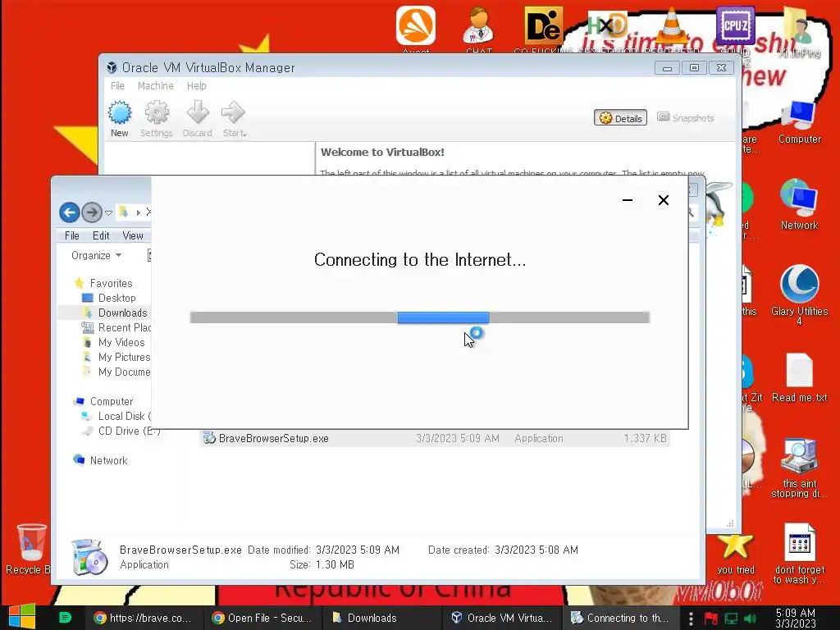
Task: Minimize the Brave installer dialog
Action: (x=628, y=200)
